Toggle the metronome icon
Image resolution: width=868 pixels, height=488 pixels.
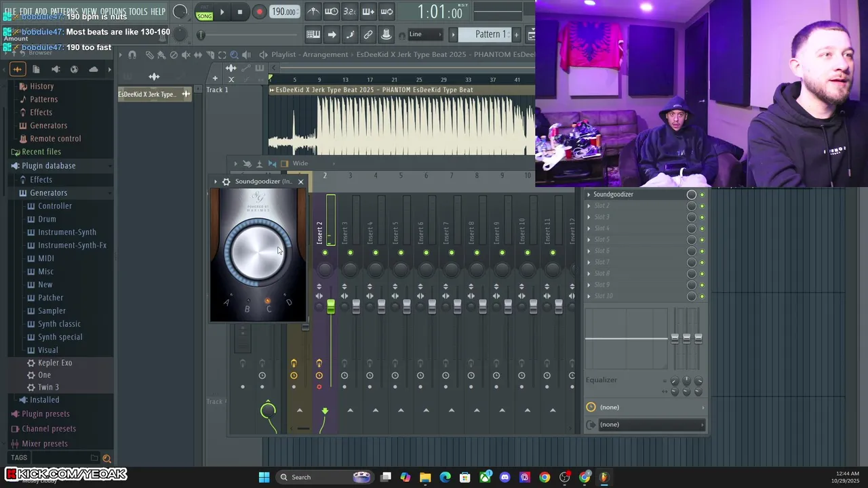pyautogui.click(x=313, y=12)
